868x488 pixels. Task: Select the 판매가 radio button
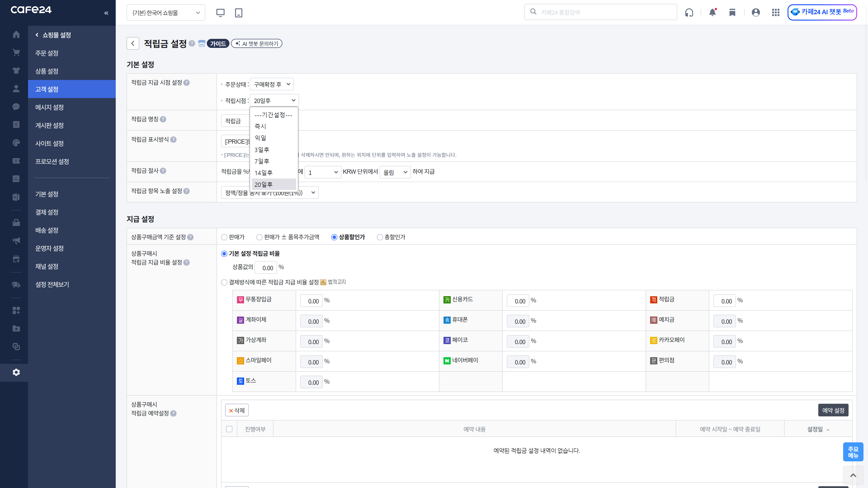pyautogui.click(x=224, y=237)
